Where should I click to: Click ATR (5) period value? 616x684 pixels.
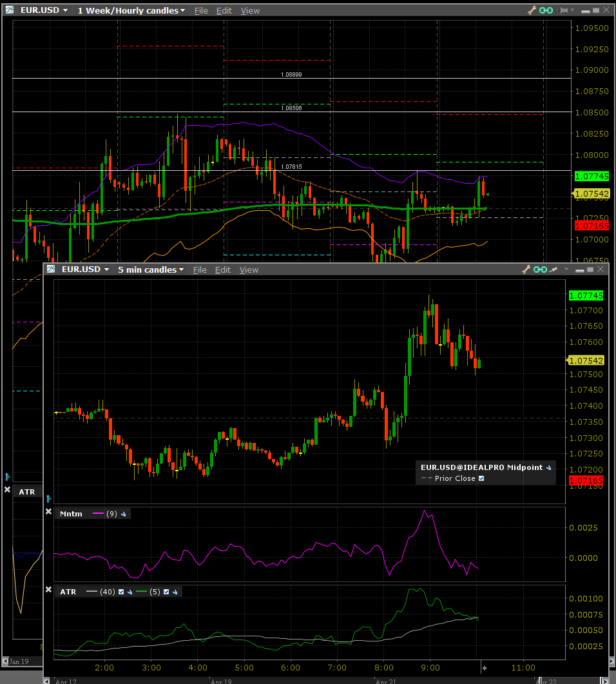[155, 592]
